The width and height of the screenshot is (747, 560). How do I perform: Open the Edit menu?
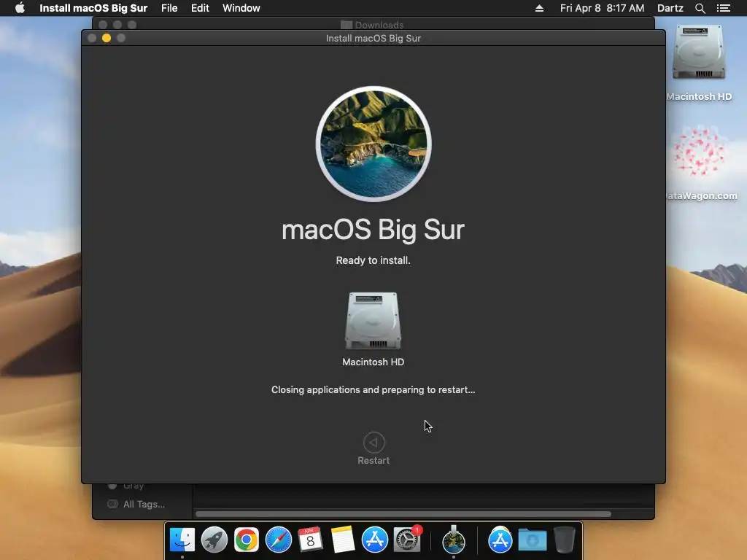pyautogui.click(x=200, y=8)
